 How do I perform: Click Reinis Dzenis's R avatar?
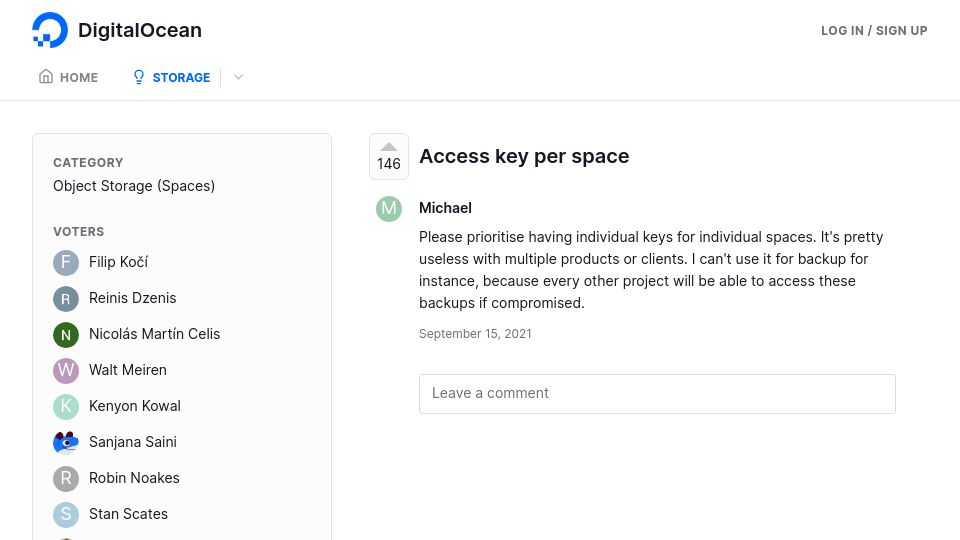[66, 299]
